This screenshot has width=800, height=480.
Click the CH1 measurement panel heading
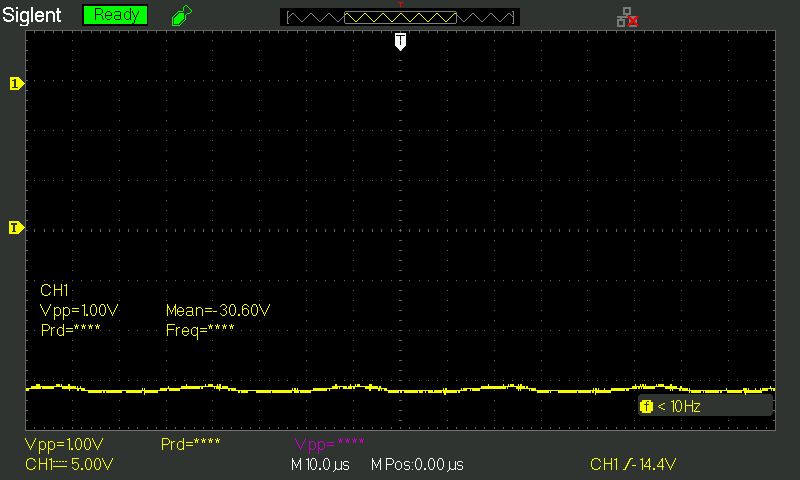tap(54, 290)
